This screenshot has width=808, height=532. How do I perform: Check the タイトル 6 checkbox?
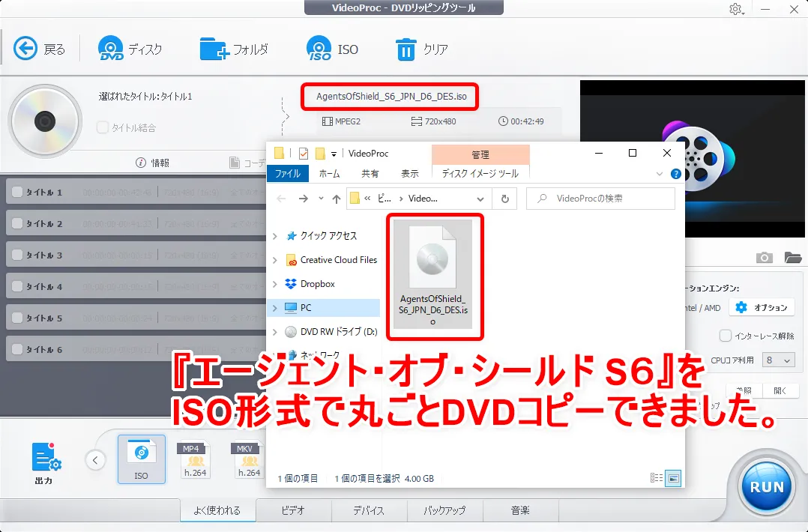click(x=17, y=349)
